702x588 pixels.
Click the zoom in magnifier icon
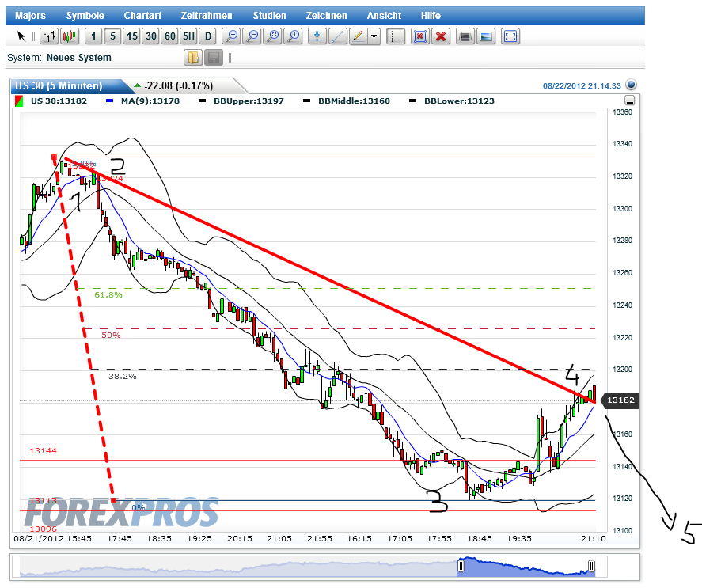tap(232, 36)
